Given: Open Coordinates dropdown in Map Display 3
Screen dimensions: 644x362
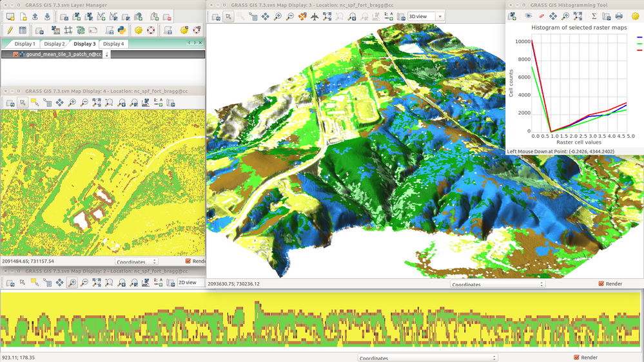Looking at the screenshot, I should click(x=498, y=284).
